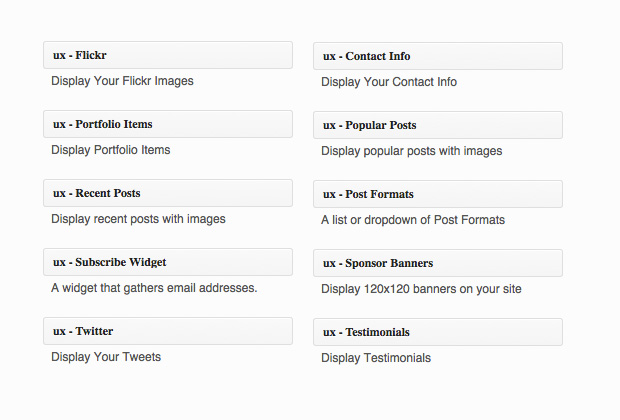Expand the ux - Flickr widget
Viewport: 620px width, 420px height.
click(x=168, y=55)
